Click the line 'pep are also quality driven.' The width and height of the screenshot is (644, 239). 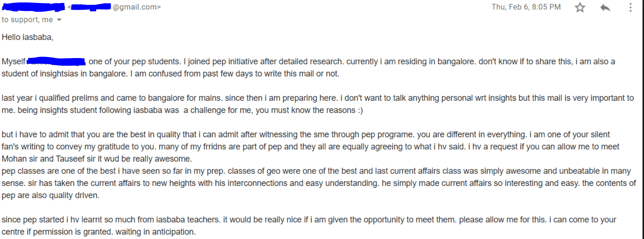click(x=51, y=196)
